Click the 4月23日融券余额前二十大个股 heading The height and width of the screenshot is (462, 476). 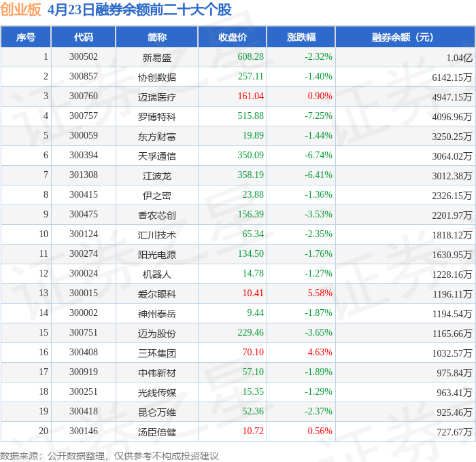point(139,10)
